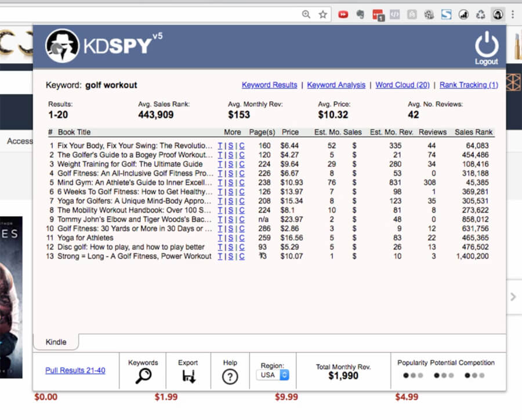Open the Region USA dropdown

(x=273, y=375)
